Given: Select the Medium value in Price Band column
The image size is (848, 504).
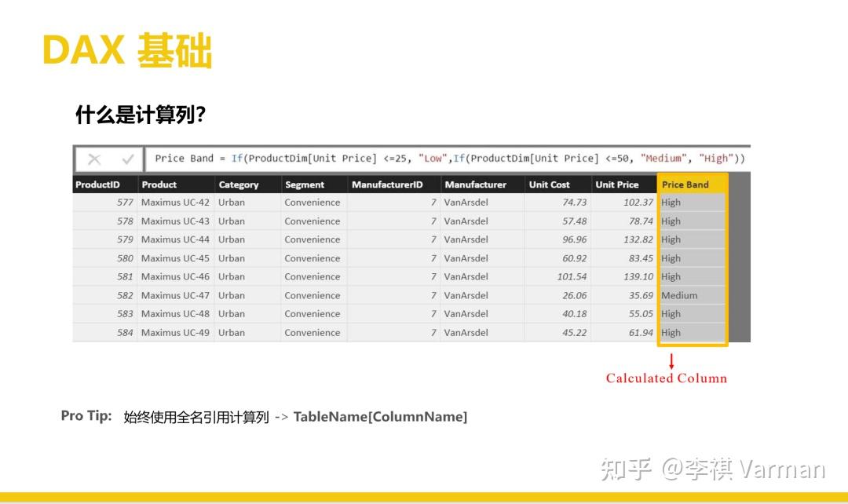Looking at the screenshot, I should point(680,295).
